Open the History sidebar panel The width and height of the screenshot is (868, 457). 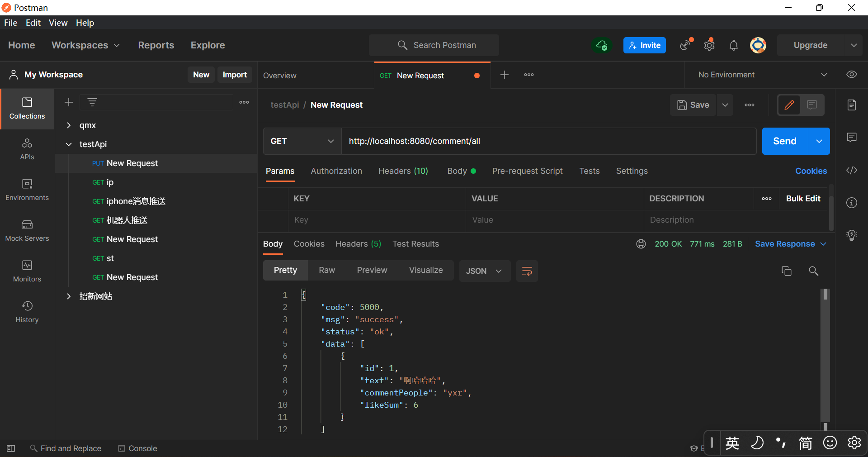[x=27, y=312]
